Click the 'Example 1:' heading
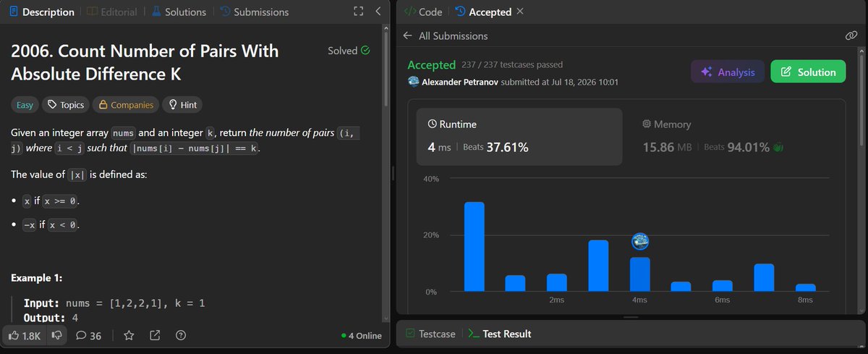Screen dimensions: 868x354 [x=37, y=278]
